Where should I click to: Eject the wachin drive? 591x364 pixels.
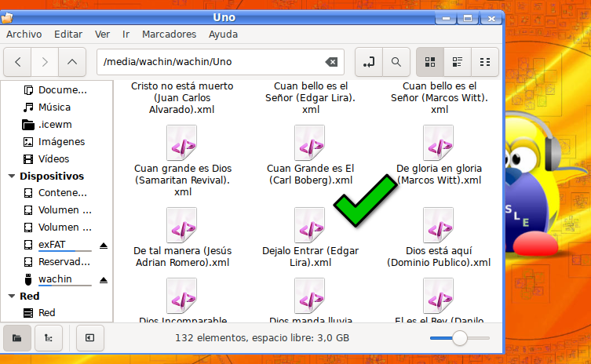coord(104,280)
